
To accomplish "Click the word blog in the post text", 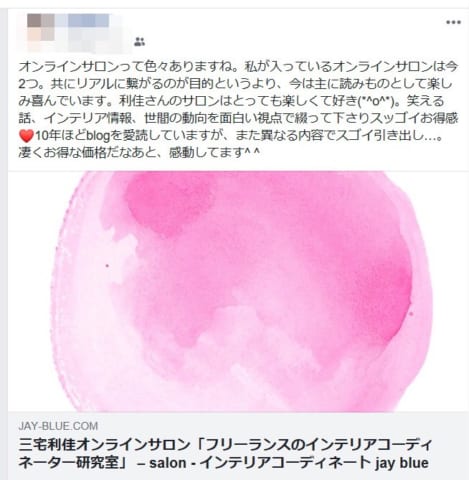I will click(99, 136).
